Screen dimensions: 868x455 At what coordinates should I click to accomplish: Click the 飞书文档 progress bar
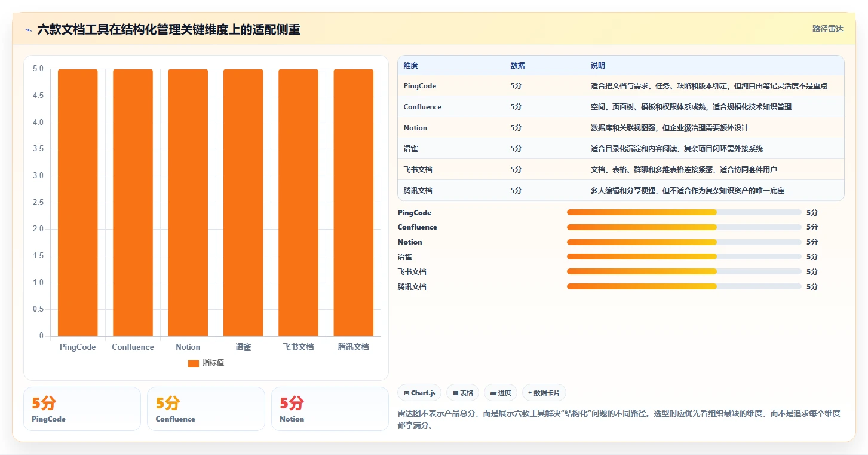684,271
